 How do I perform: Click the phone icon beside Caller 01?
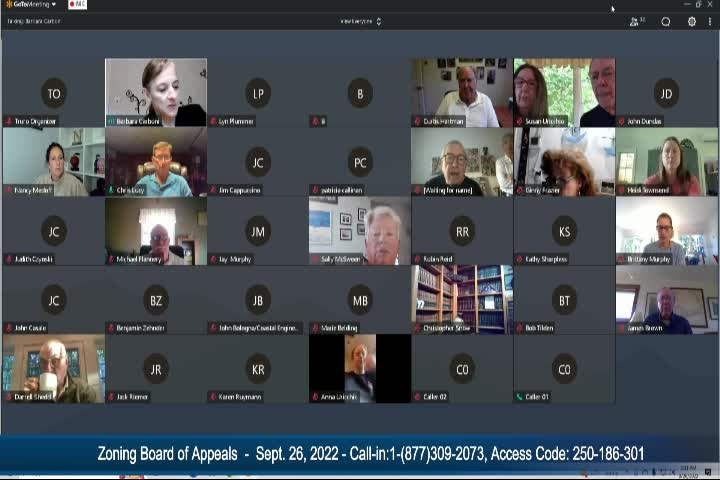519,397
